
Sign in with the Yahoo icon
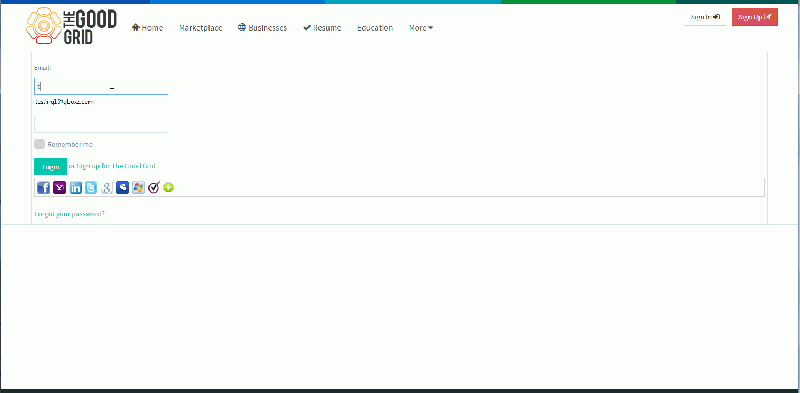click(60, 188)
